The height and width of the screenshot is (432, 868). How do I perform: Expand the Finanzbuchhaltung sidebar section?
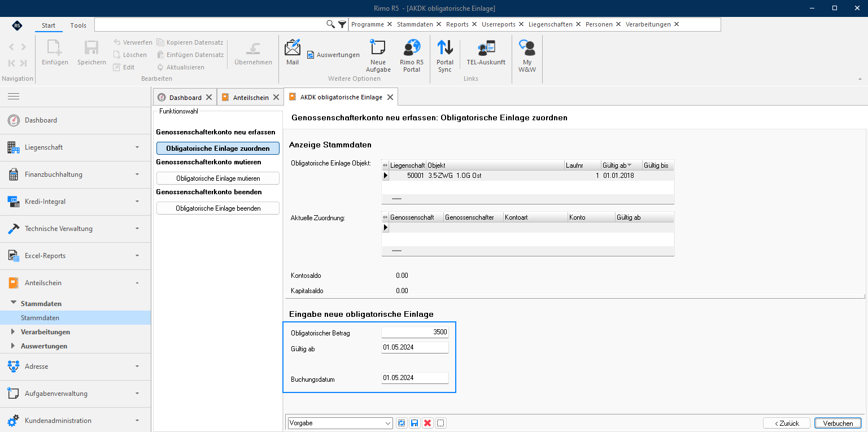75,174
